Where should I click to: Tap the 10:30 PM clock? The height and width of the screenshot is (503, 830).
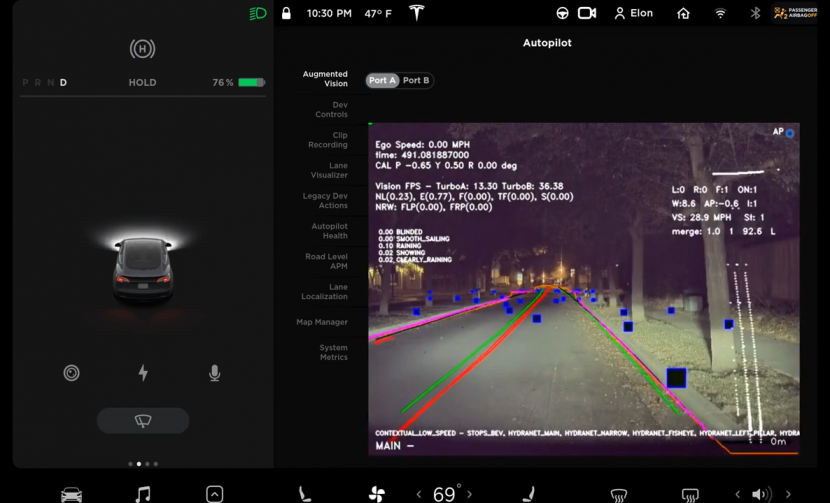pyautogui.click(x=329, y=13)
